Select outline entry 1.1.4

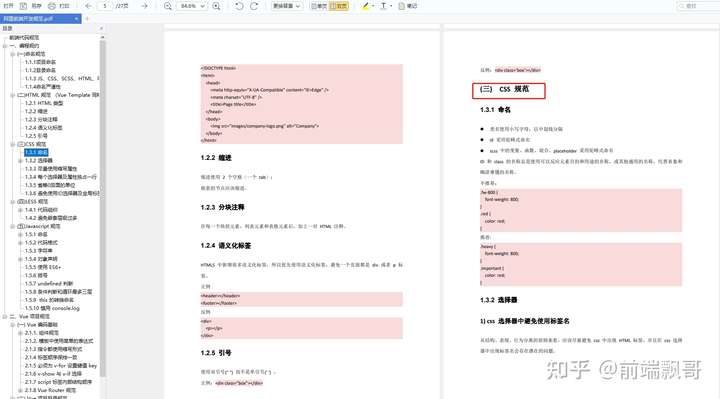click(43, 87)
